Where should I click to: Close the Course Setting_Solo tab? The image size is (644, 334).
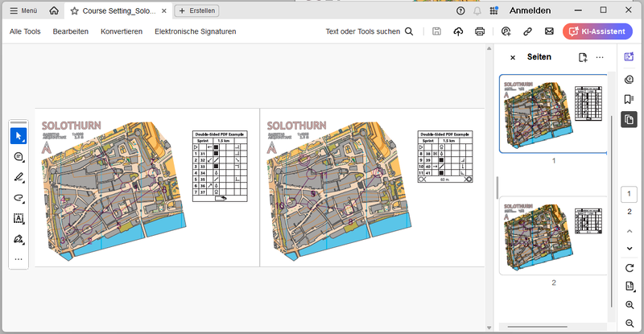pos(164,11)
